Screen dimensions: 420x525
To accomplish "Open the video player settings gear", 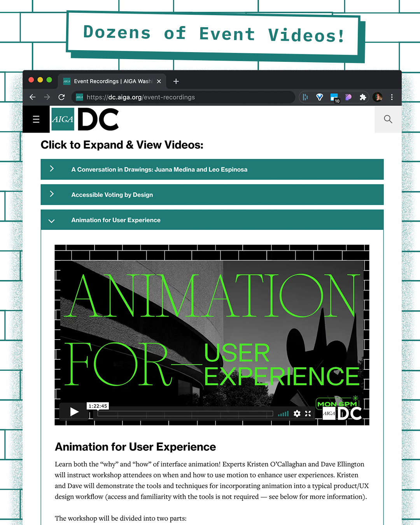I will tap(297, 413).
